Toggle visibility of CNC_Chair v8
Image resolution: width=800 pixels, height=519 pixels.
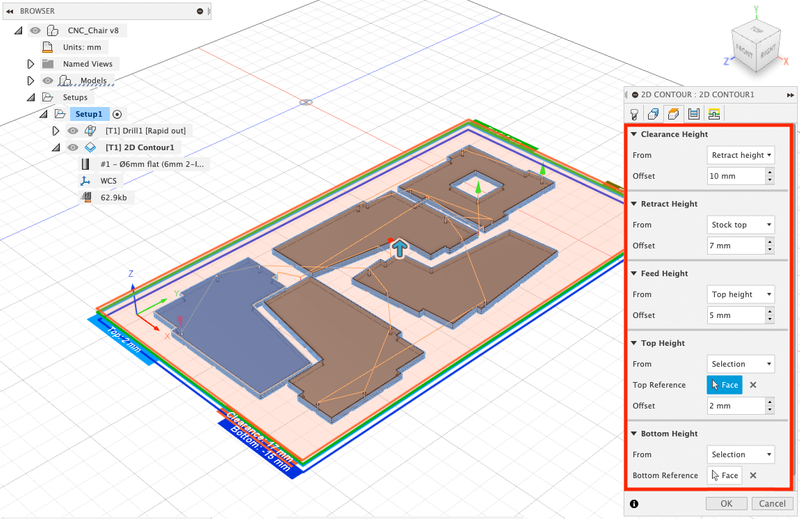[36, 30]
